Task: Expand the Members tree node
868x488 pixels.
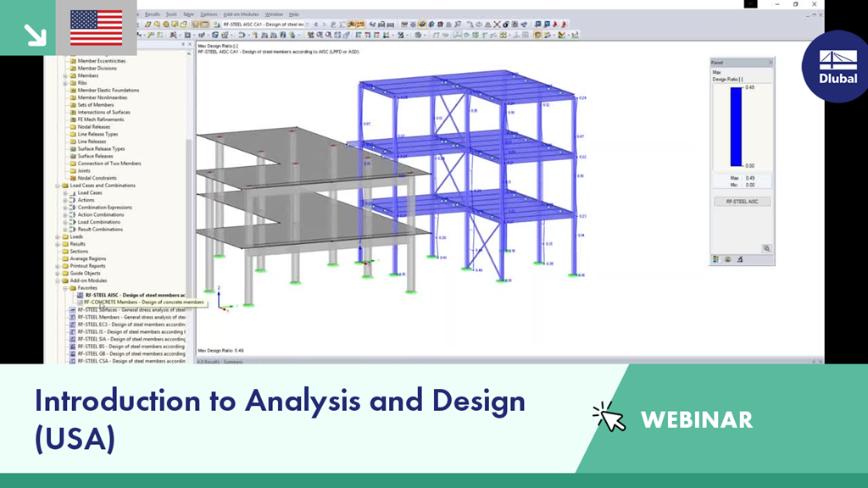Action: 65,75
